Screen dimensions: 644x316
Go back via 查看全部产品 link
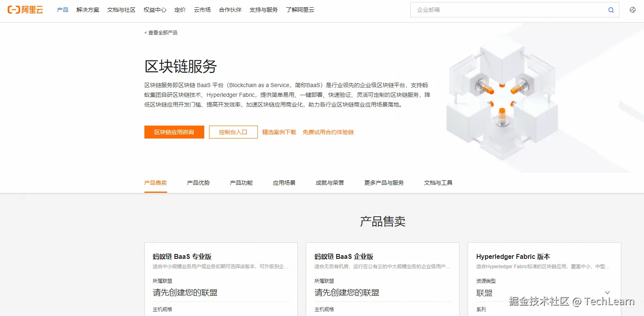(161, 32)
